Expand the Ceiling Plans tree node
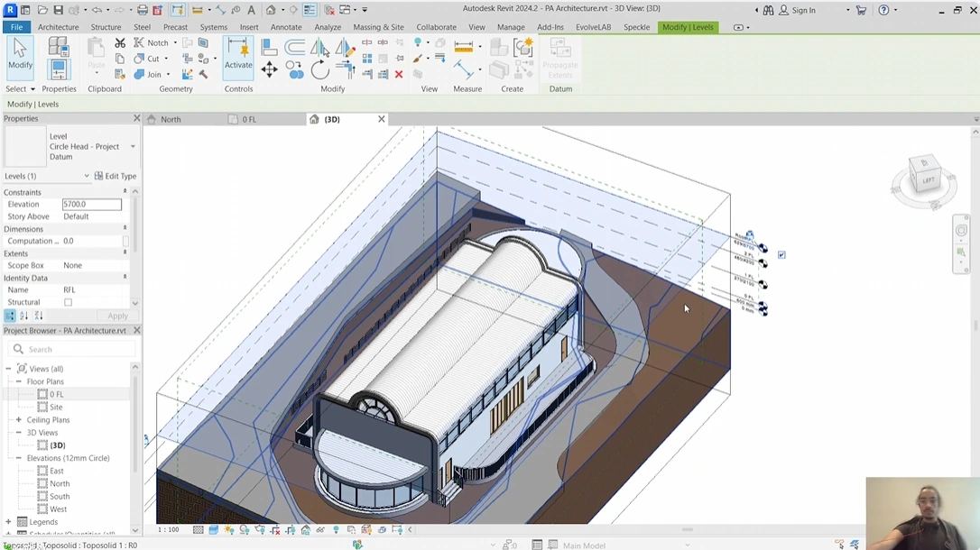Image resolution: width=980 pixels, height=550 pixels. coord(18,420)
